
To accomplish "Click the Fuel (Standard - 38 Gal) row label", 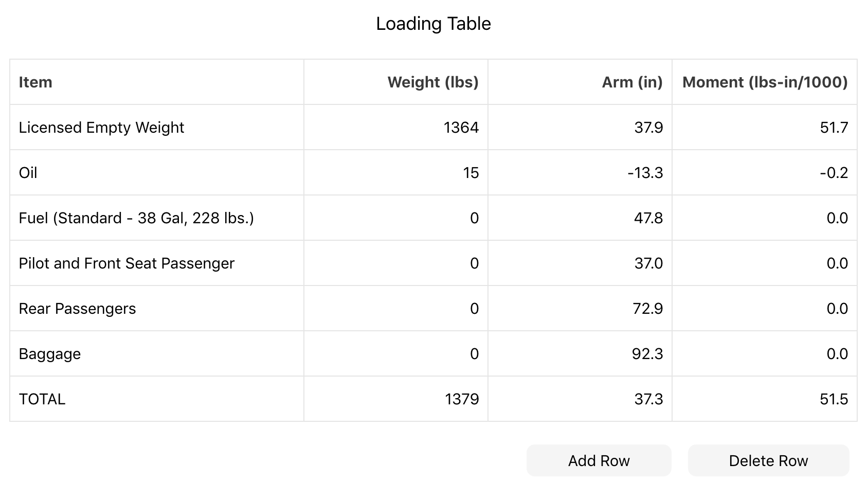I will (x=136, y=218).
